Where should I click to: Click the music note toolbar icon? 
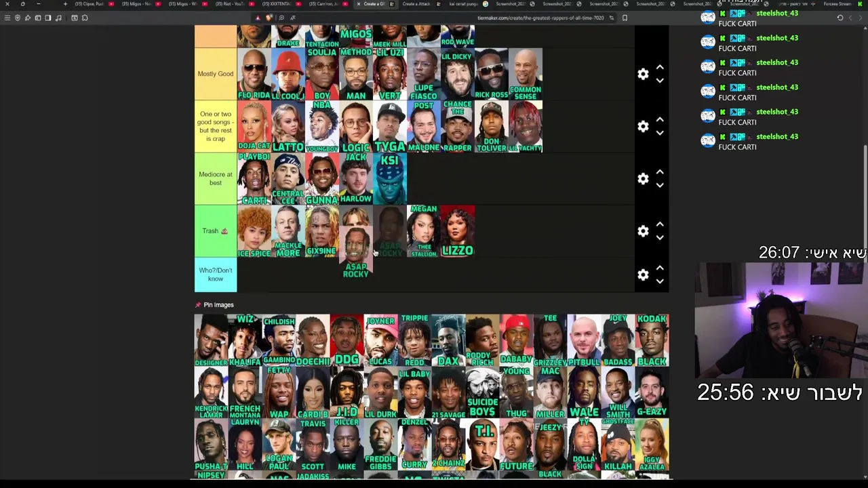(x=58, y=18)
